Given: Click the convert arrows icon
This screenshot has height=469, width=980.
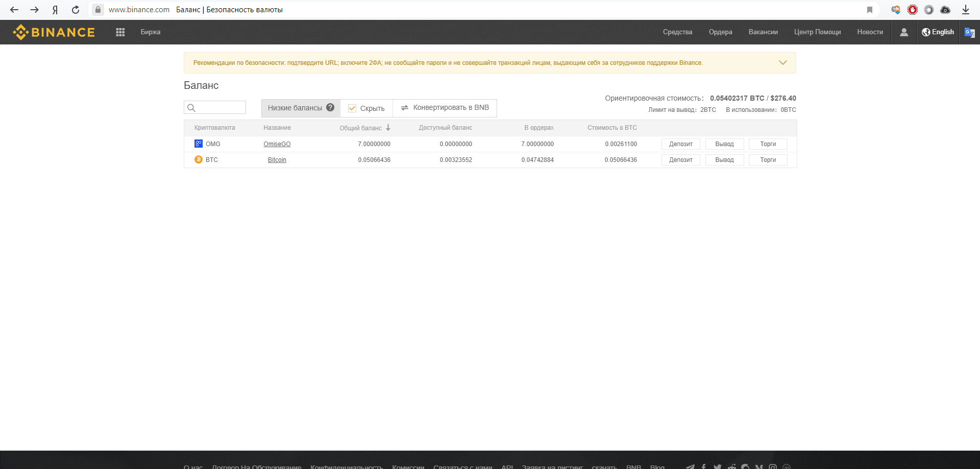Looking at the screenshot, I should (x=405, y=108).
